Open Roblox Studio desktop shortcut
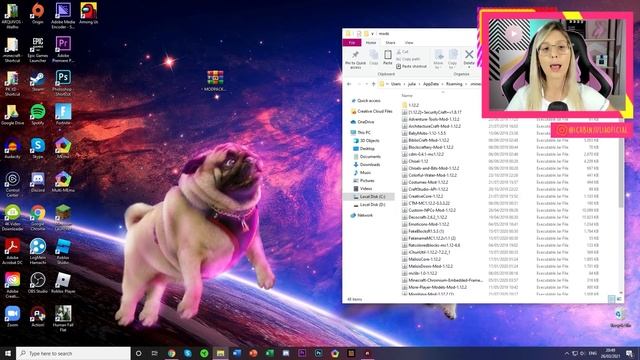 (x=63, y=251)
